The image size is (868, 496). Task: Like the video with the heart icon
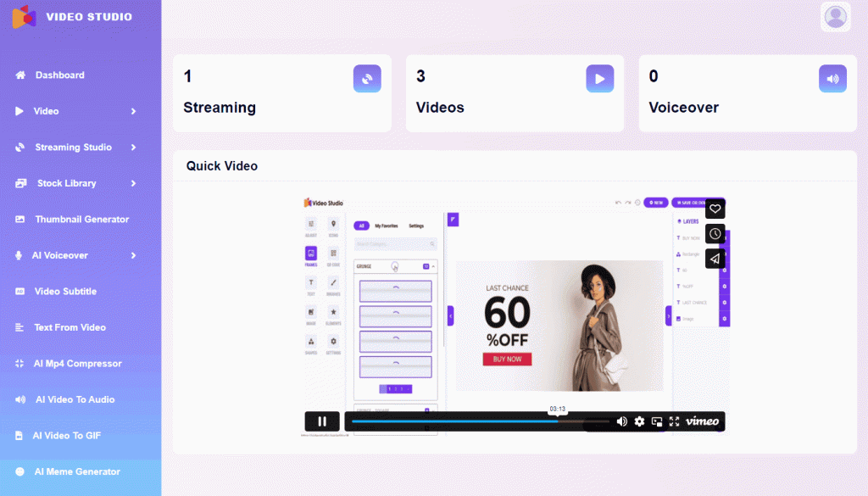coord(715,209)
